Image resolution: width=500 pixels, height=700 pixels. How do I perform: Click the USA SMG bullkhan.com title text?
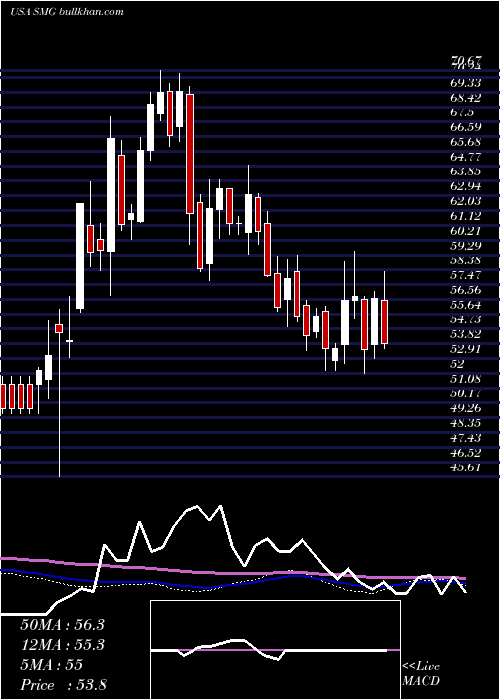pos(67,12)
